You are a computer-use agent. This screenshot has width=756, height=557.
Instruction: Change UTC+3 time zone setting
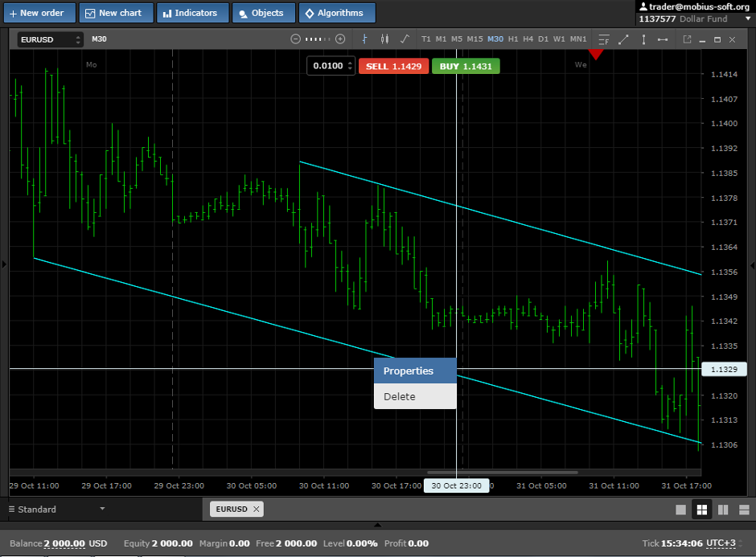click(x=721, y=543)
